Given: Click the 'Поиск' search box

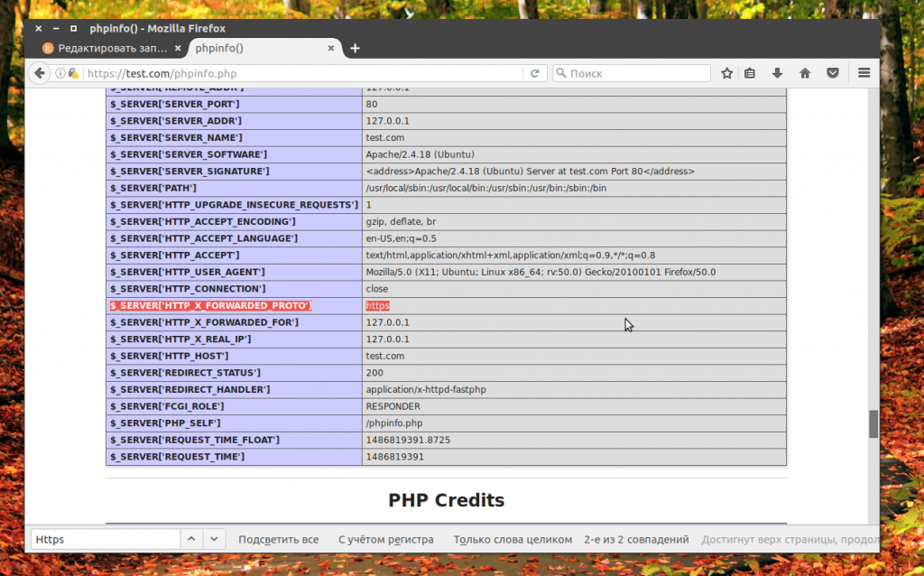Looking at the screenshot, I should click(x=636, y=73).
